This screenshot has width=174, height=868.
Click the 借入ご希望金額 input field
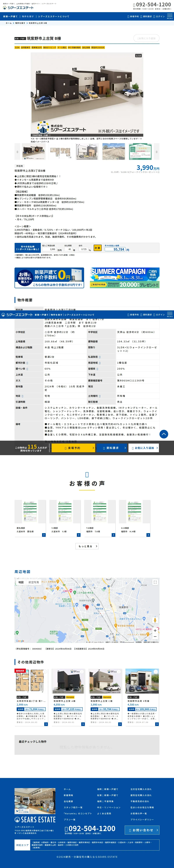click(49, 249)
